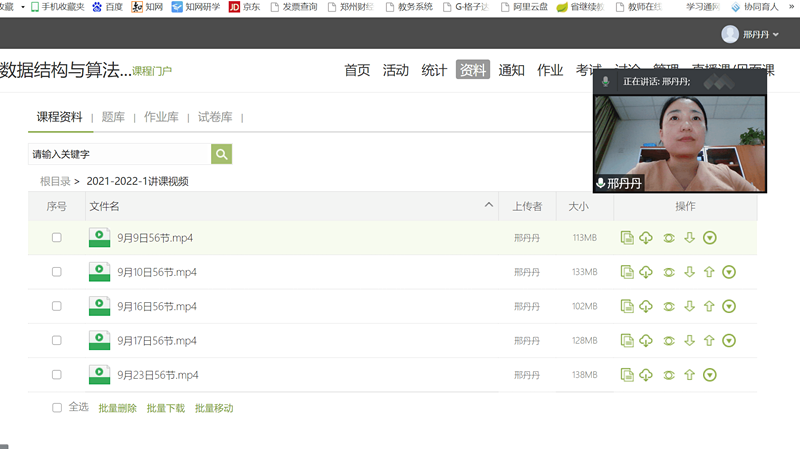Open the 作业 nav item
The width and height of the screenshot is (800, 449).
click(x=550, y=70)
